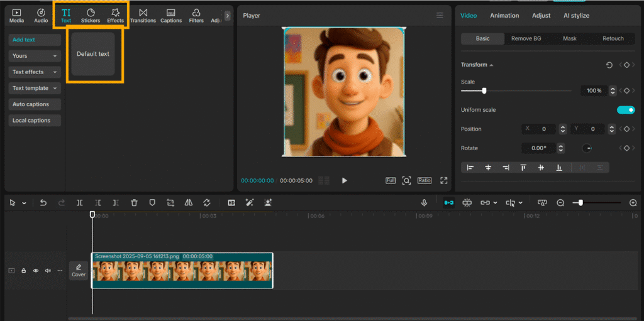Open the Transitions panel
644x321 pixels.
[143, 16]
